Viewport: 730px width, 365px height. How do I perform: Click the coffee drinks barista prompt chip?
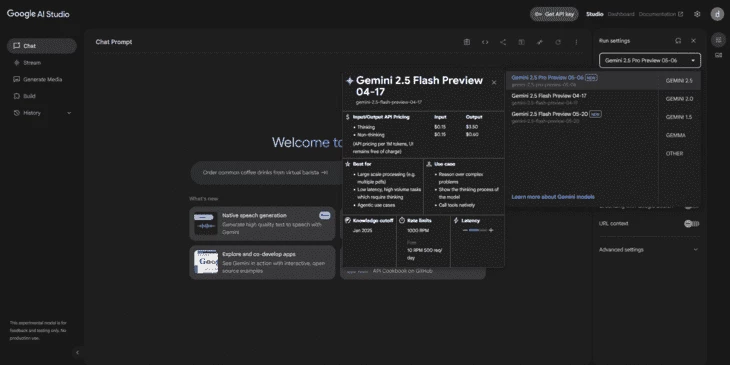(266, 173)
